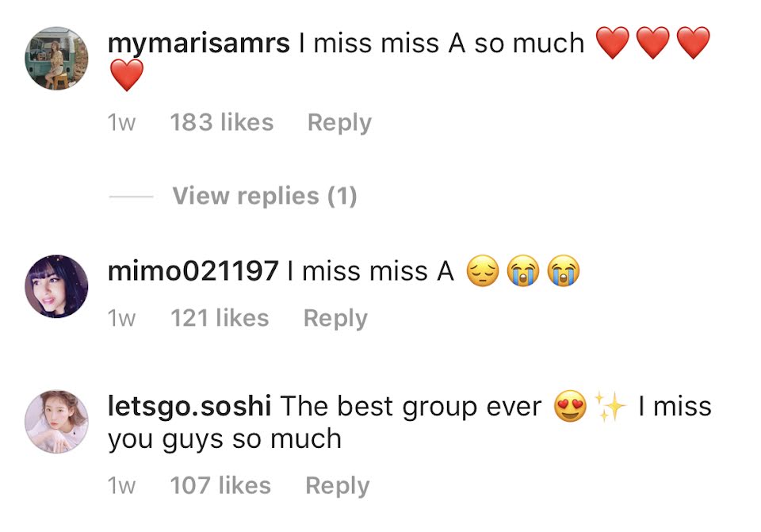The width and height of the screenshot is (761, 532).
Task: Open mimo021197 profile picture
Action: coord(56,286)
